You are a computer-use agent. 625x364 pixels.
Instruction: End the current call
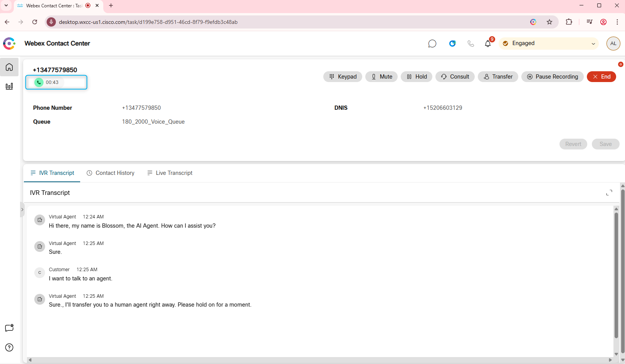601,77
